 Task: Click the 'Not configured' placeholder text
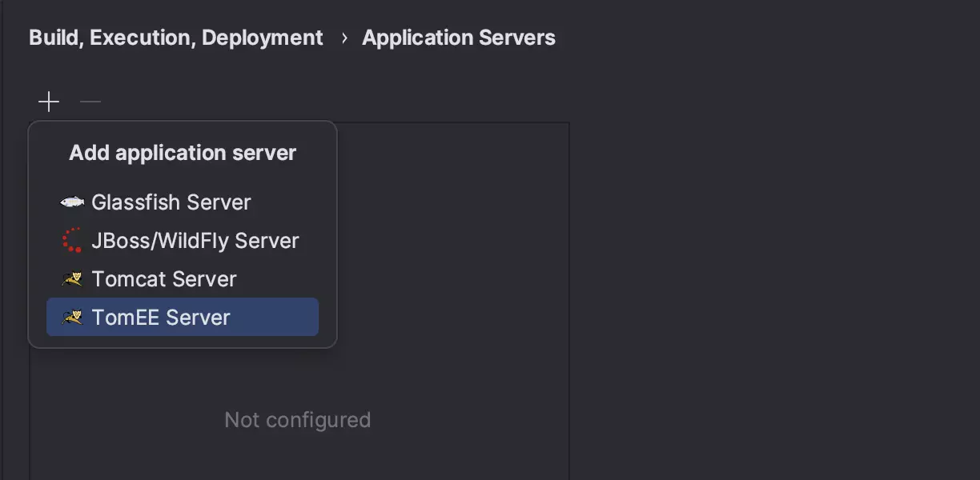(297, 420)
